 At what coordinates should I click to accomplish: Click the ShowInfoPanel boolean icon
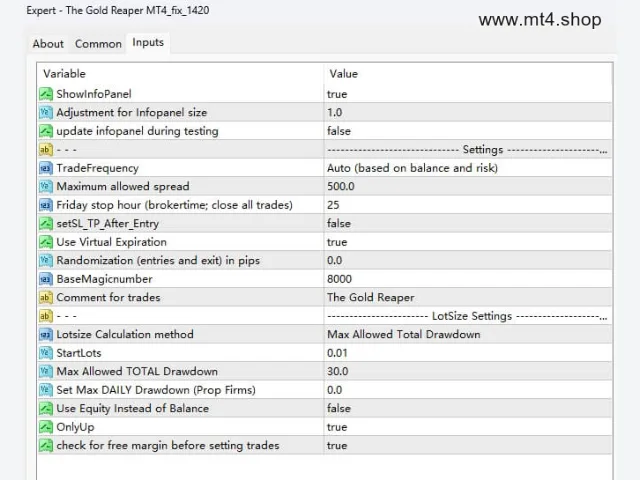click(x=46, y=94)
